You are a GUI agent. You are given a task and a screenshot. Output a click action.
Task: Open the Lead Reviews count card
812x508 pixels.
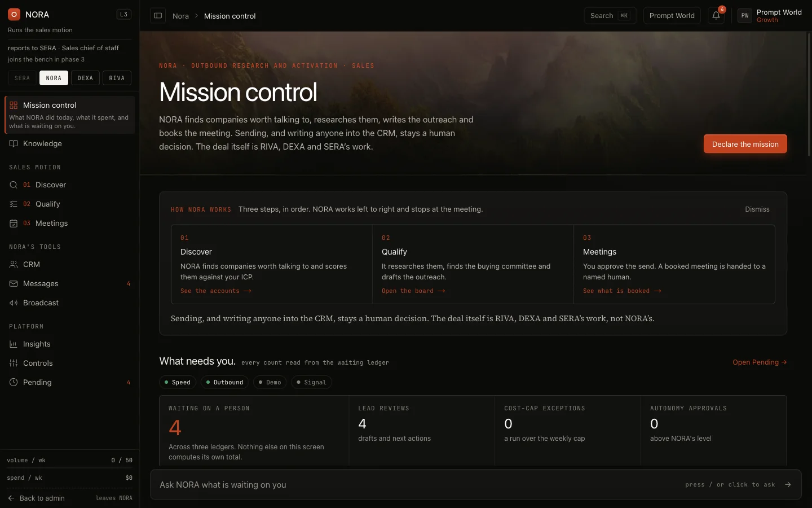422,430
